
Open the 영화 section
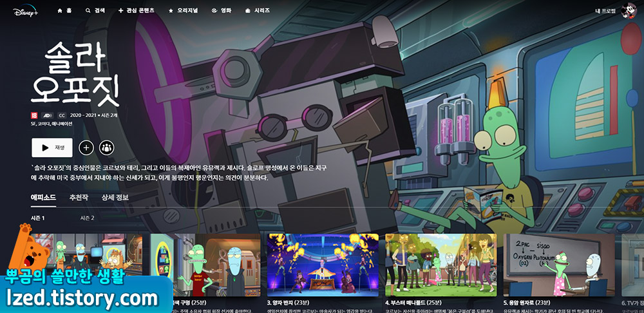tap(222, 11)
